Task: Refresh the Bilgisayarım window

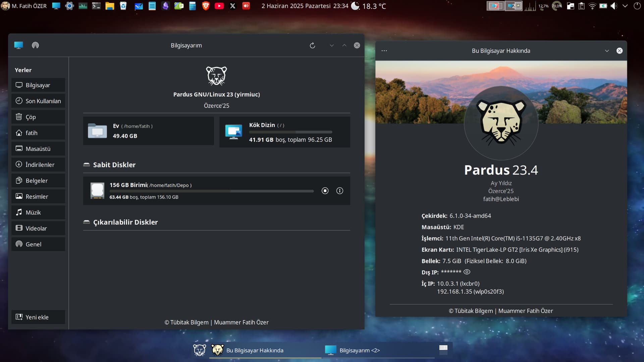Action: pyautogui.click(x=312, y=45)
